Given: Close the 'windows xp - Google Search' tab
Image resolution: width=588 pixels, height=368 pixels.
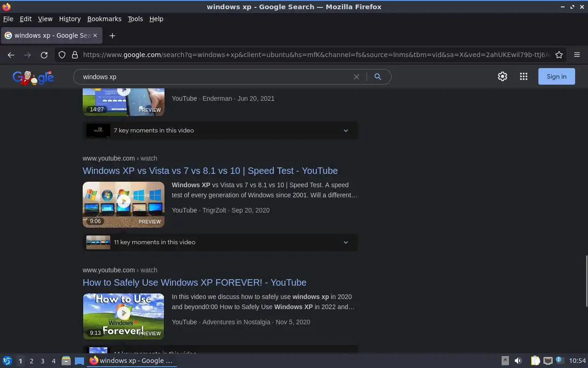Looking at the screenshot, I should click(x=95, y=35).
